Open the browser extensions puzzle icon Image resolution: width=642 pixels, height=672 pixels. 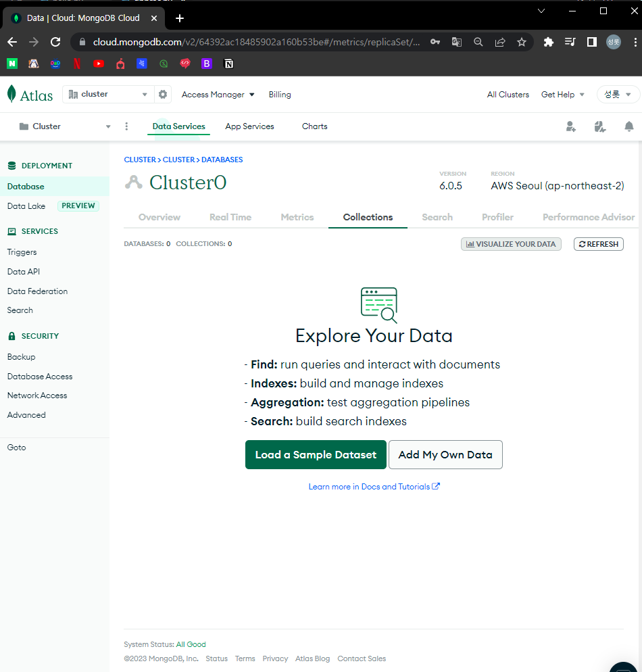tap(548, 42)
